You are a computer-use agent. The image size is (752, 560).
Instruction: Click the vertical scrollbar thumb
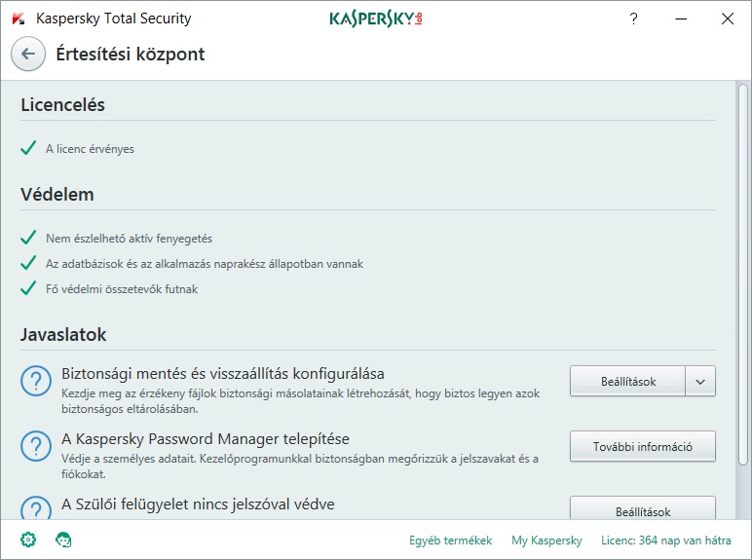(x=743, y=275)
